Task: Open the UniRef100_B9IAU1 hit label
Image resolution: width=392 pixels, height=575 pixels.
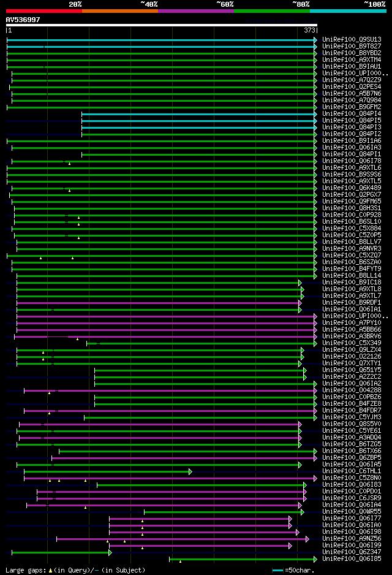Action: pyautogui.click(x=352, y=67)
